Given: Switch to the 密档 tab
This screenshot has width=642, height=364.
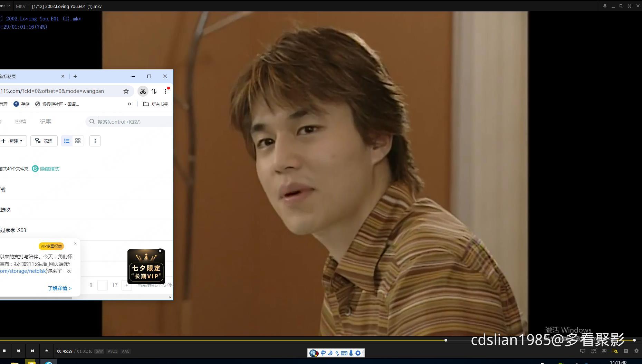Looking at the screenshot, I should (x=21, y=122).
